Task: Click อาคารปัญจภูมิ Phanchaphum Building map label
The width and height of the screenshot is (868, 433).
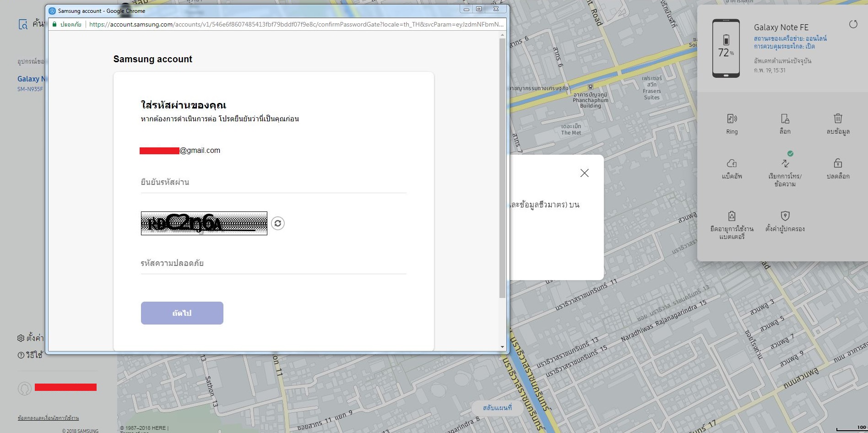Action: [591, 100]
